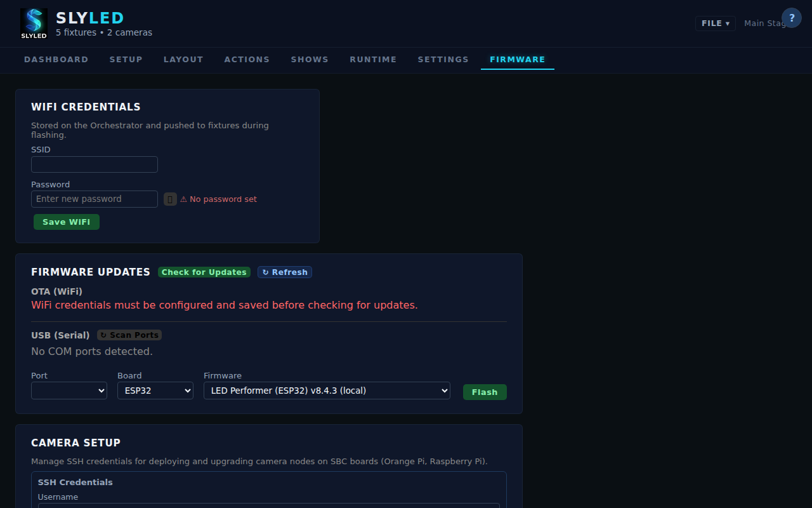Click the Check for Updates button

click(x=204, y=272)
